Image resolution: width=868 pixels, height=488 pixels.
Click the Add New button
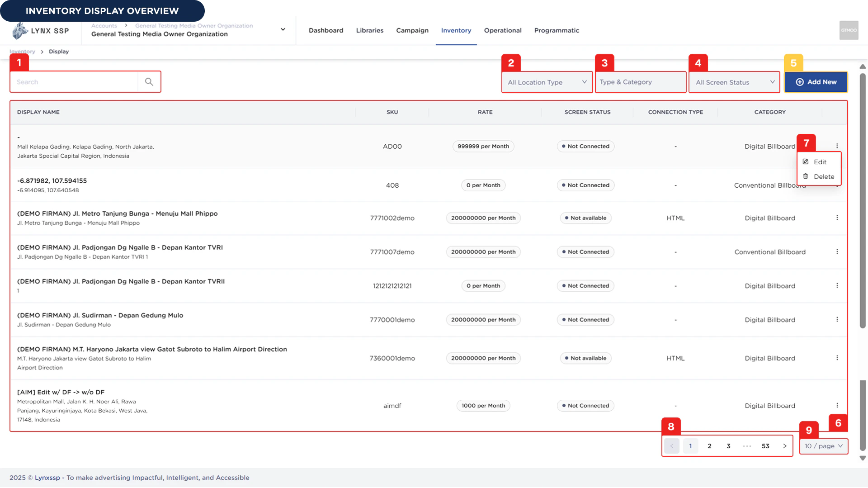tap(816, 82)
